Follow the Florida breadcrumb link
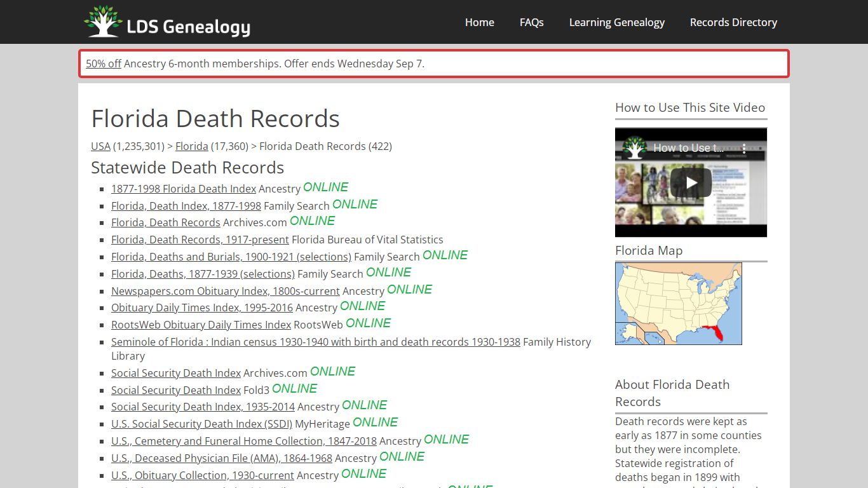 (191, 146)
